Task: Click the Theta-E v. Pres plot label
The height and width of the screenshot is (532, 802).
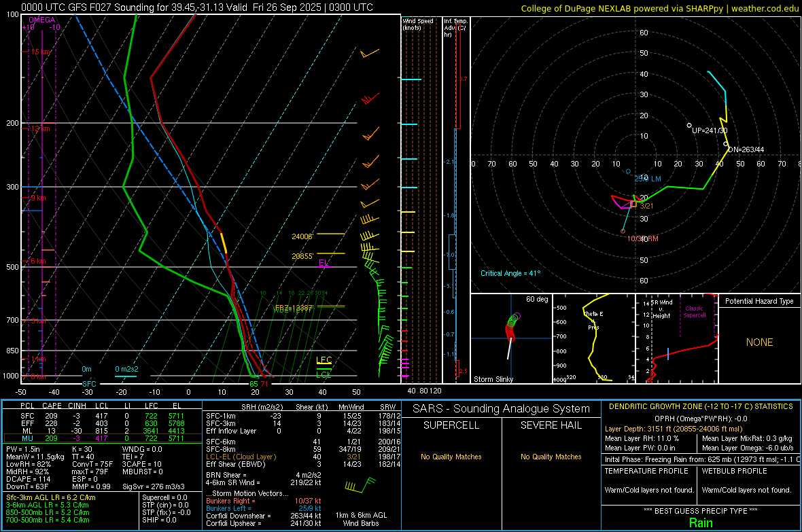Action: pyautogui.click(x=593, y=320)
